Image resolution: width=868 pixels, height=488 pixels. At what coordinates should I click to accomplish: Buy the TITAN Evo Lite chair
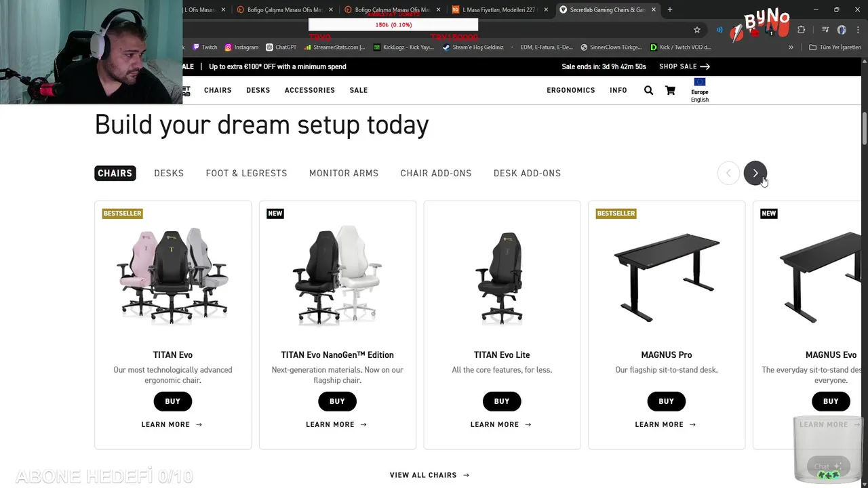click(x=502, y=401)
